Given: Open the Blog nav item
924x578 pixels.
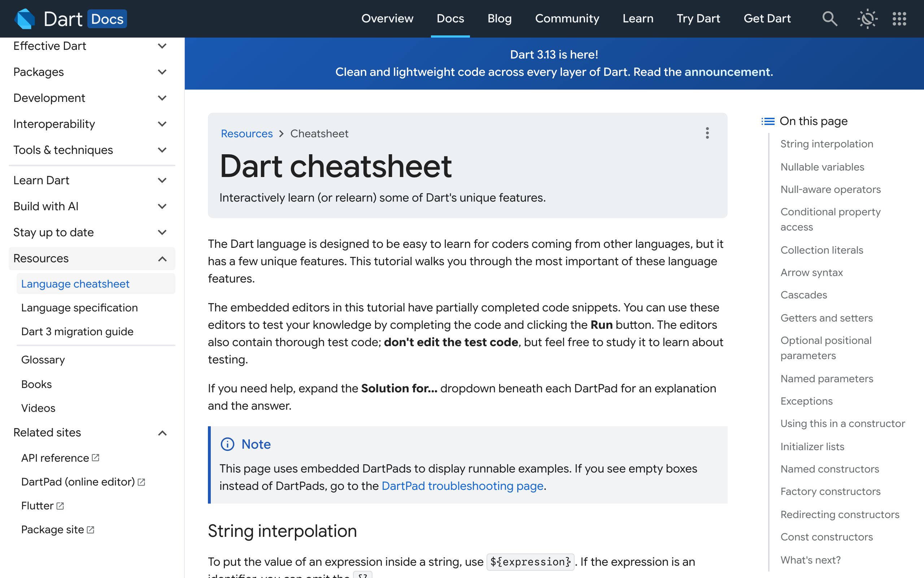Looking at the screenshot, I should pos(500,18).
